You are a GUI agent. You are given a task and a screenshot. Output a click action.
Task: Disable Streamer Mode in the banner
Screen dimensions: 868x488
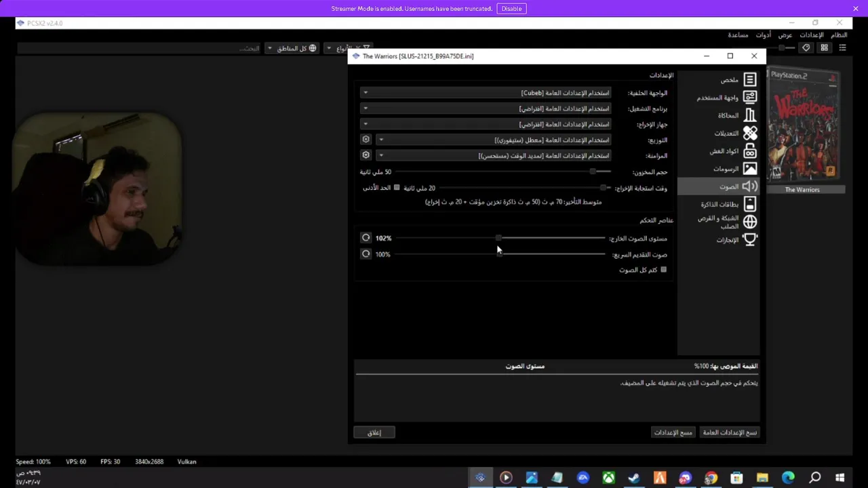point(511,9)
